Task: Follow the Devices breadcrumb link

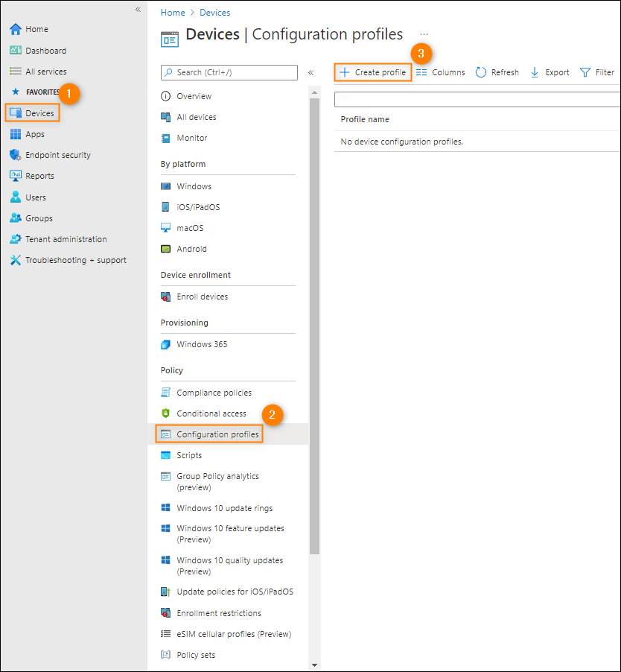Action: point(215,13)
